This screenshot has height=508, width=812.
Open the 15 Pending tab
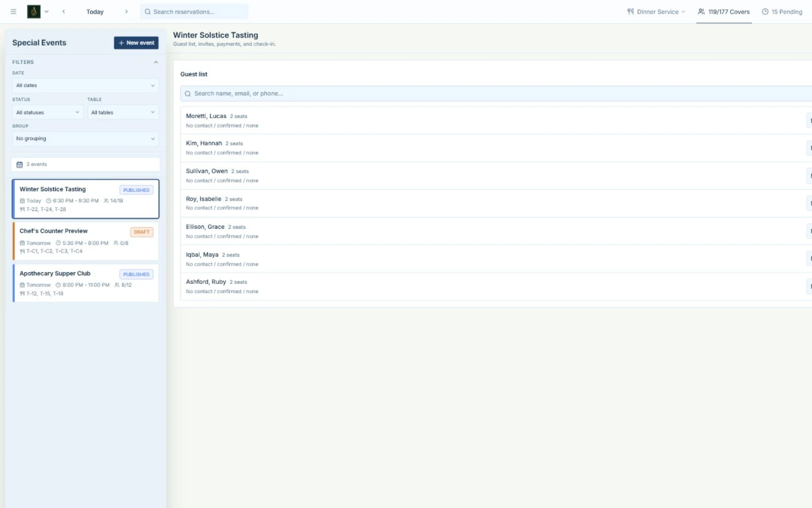pyautogui.click(x=782, y=12)
